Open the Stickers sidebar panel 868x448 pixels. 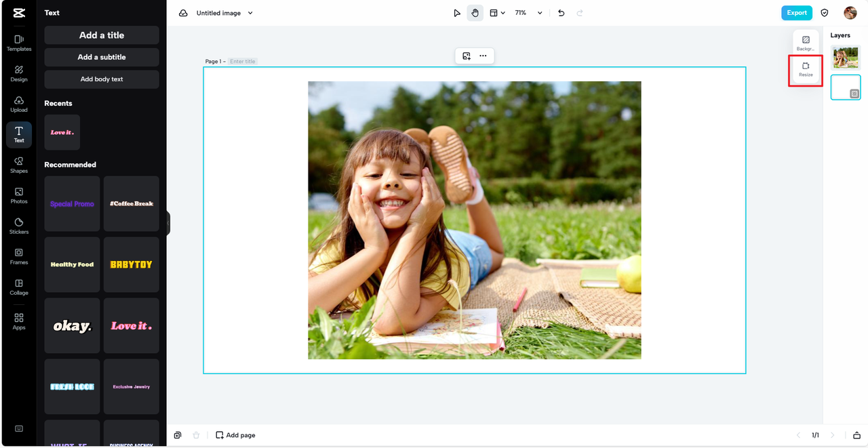coord(19,226)
